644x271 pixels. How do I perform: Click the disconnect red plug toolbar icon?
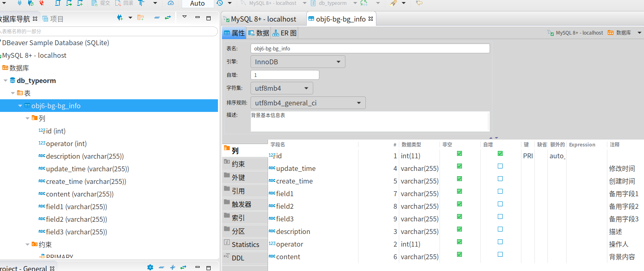click(x=42, y=3)
